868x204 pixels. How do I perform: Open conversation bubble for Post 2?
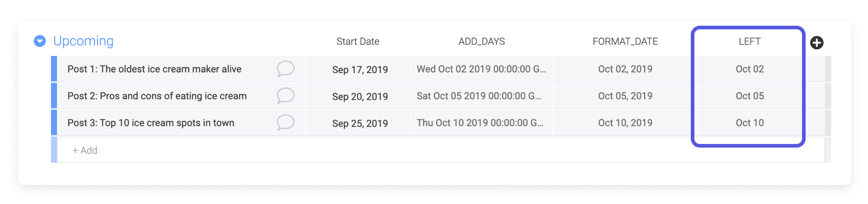pyautogui.click(x=285, y=96)
